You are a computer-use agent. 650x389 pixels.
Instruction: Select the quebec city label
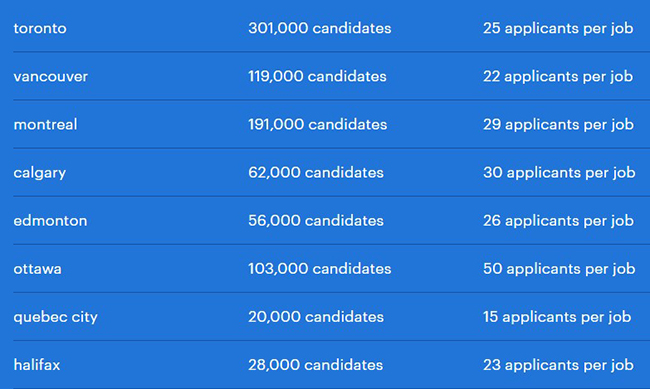(x=56, y=318)
